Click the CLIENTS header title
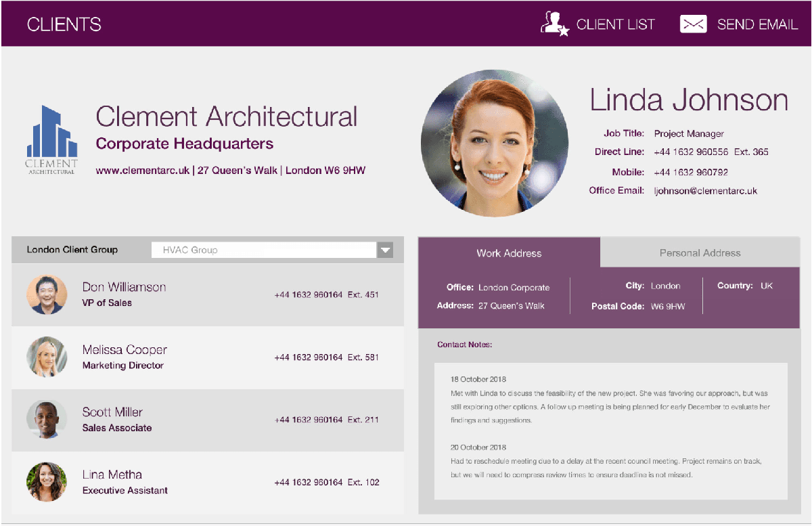Viewport: 812px width, 526px height. (x=64, y=25)
